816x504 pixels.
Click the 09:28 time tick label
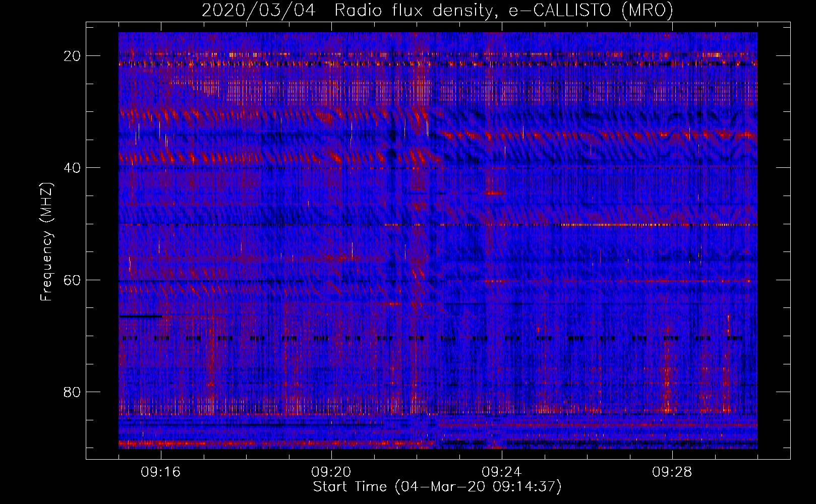(x=672, y=472)
